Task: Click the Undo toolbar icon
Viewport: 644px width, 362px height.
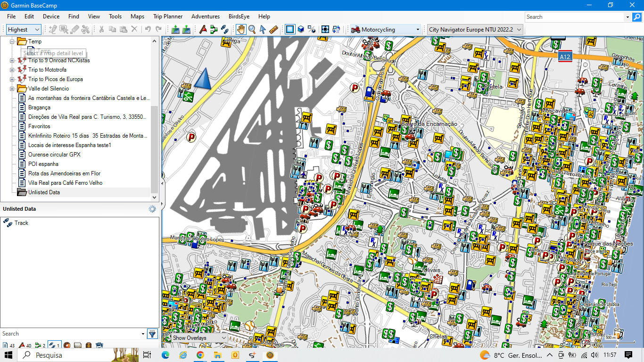Action: click(x=148, y=29)
